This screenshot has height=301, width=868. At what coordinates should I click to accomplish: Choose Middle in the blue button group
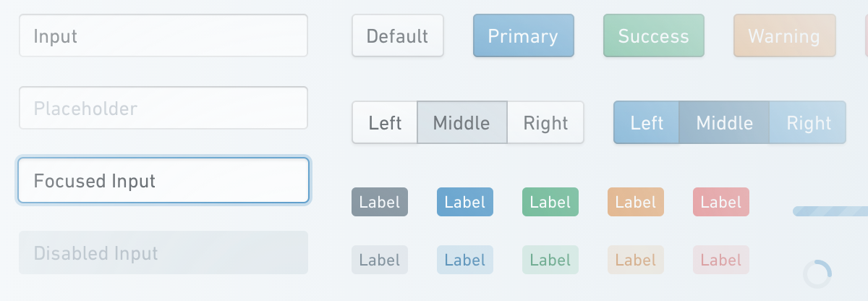724,122
